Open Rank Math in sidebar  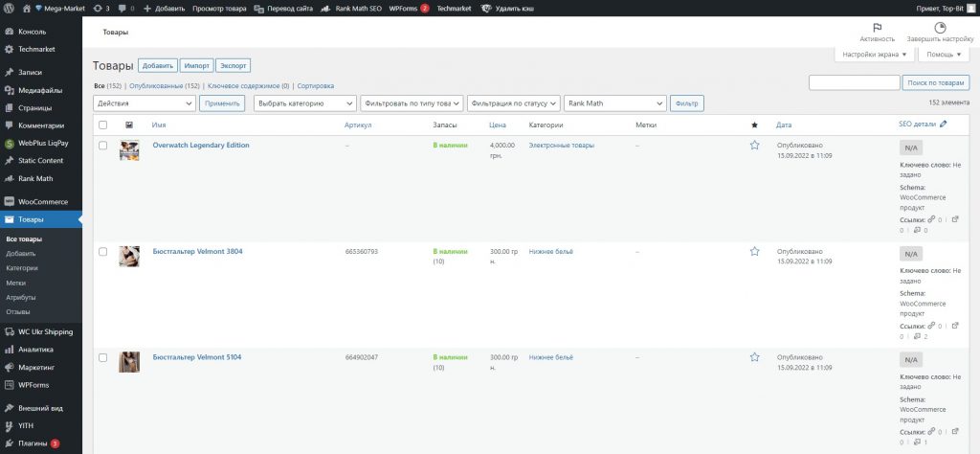pos(41,178)
